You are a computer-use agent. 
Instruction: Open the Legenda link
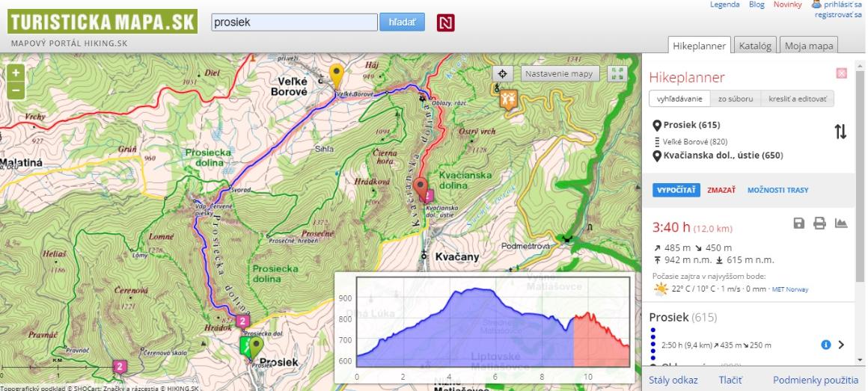coord(724,4)
